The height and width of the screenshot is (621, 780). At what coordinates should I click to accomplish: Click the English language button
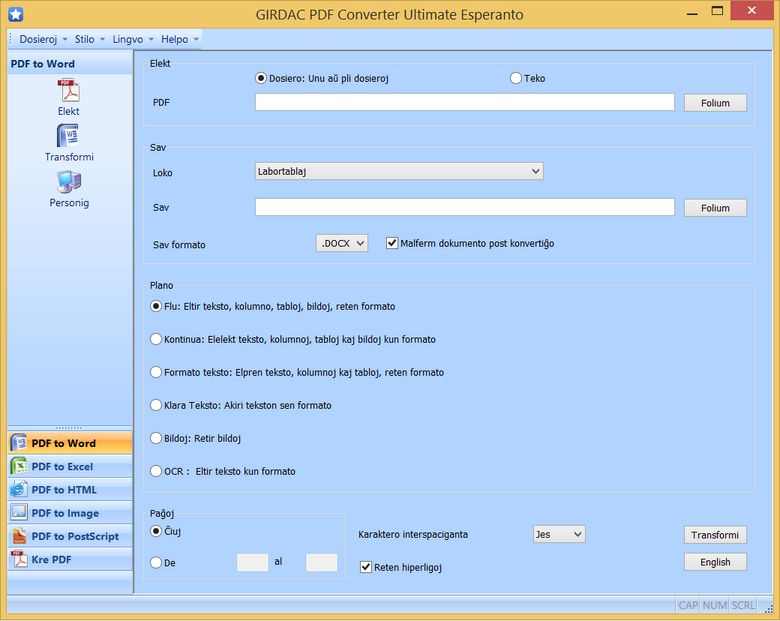(x=715, y=562)
